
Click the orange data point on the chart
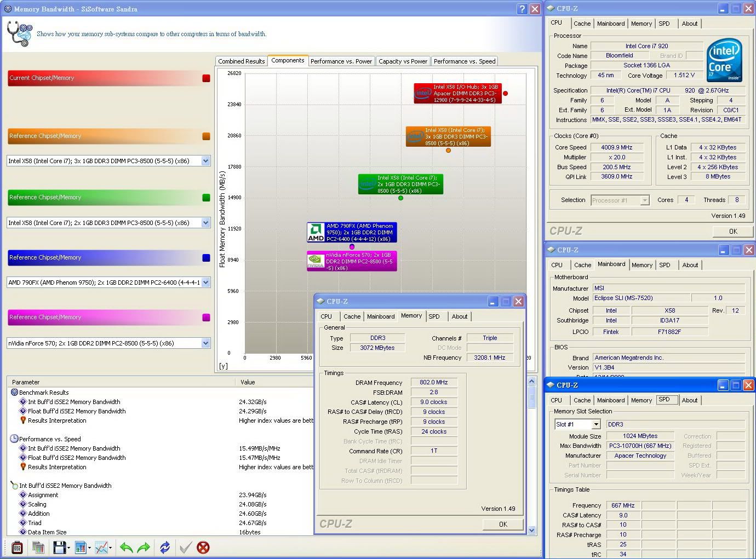click(448, 150)
